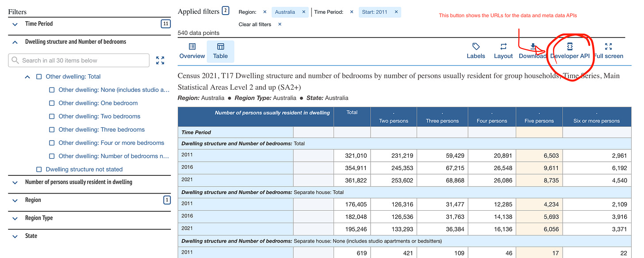Expand the Region Type filter
The width and height of the screenshot is (644, 258).
(x=15, y=218)
